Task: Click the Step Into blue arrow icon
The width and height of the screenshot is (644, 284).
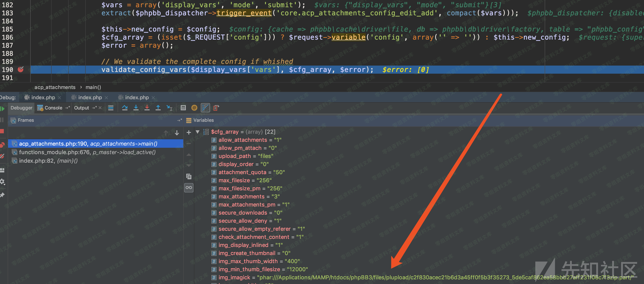Action: click(136, 108)
